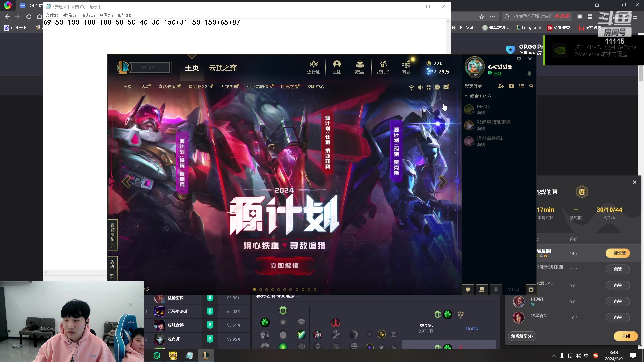The height and width of the screenshot is (362, 644).
Task: Go to previous banner with left arrow
Action: point(127,182)
